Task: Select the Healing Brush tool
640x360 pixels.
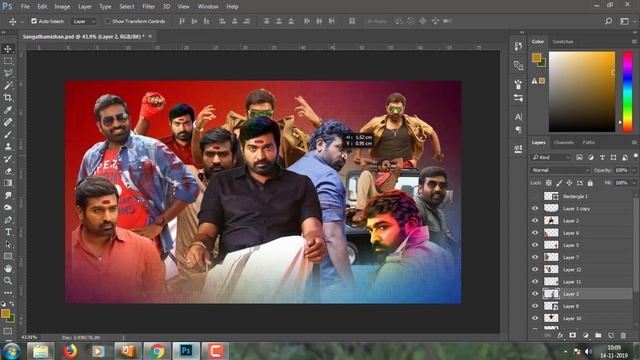Action: tap(8, 122)
